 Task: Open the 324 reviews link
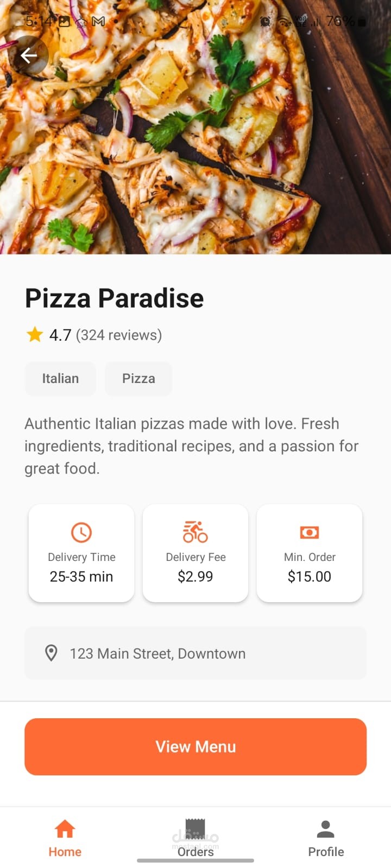pyautogui.click(x=119, y=335)
